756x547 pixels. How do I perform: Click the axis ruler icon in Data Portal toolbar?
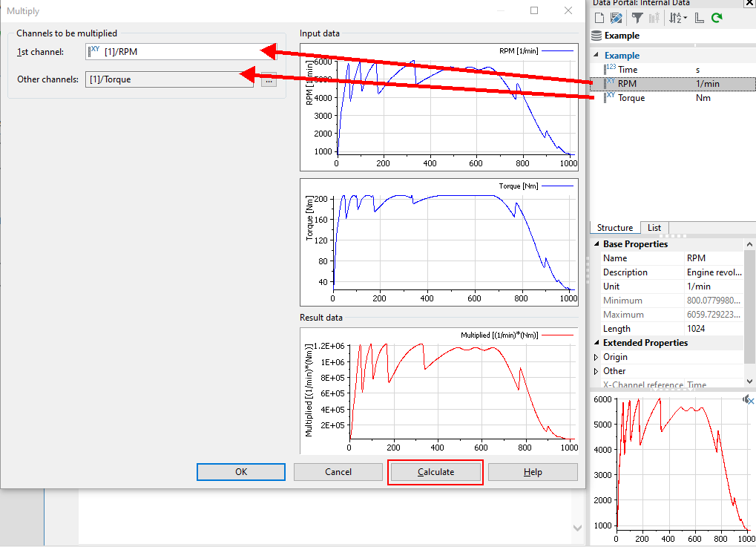(700, 18)
